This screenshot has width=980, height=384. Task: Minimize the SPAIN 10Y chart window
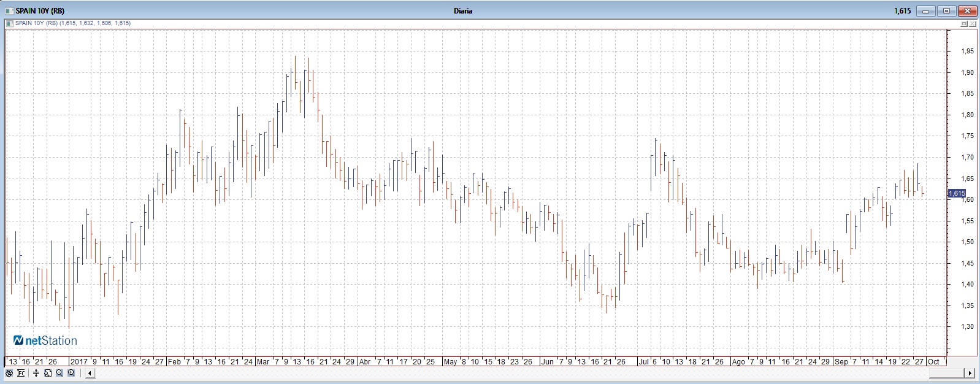(926, 11)
